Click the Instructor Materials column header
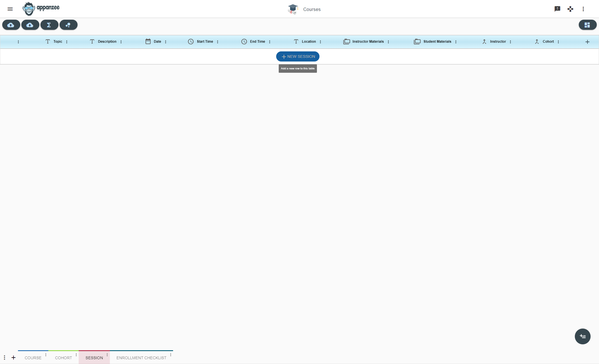 click(x=368, y=42)
